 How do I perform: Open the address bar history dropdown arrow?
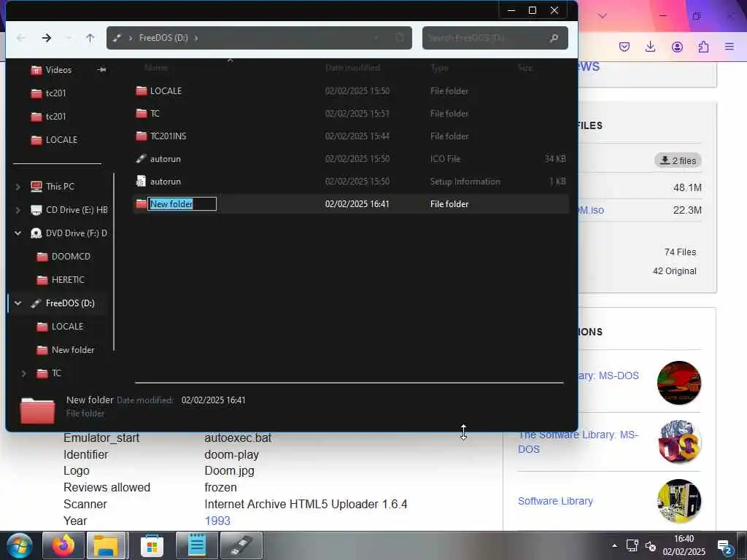coord(376,38)
